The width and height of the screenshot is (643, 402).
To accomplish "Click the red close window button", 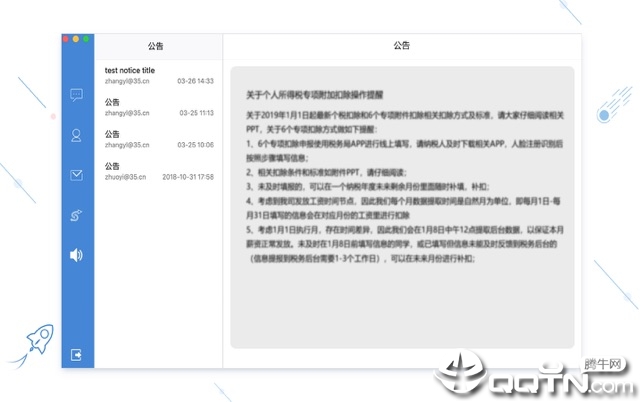I will 66,39.
